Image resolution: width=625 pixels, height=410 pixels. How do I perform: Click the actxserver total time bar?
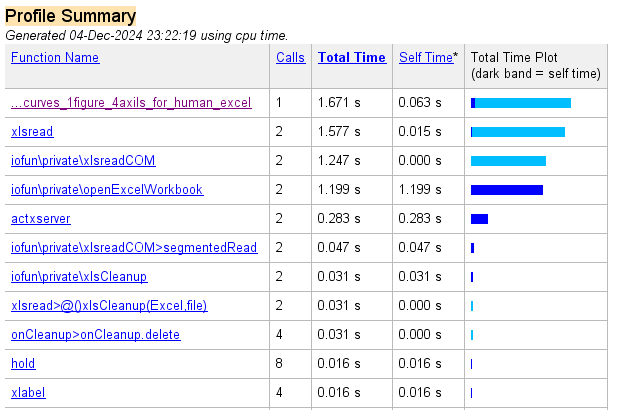click(480, 219)
